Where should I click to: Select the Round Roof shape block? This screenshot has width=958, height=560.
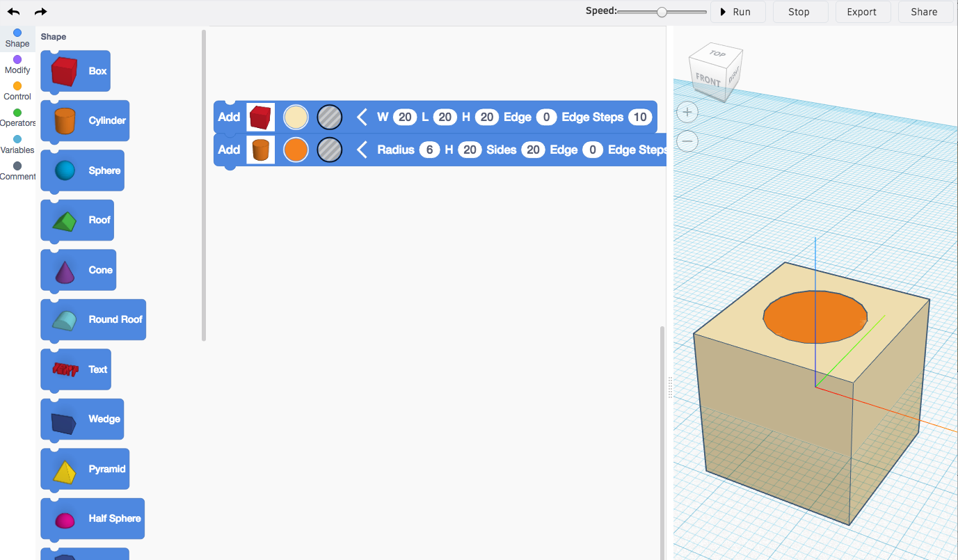coord(93,320)
